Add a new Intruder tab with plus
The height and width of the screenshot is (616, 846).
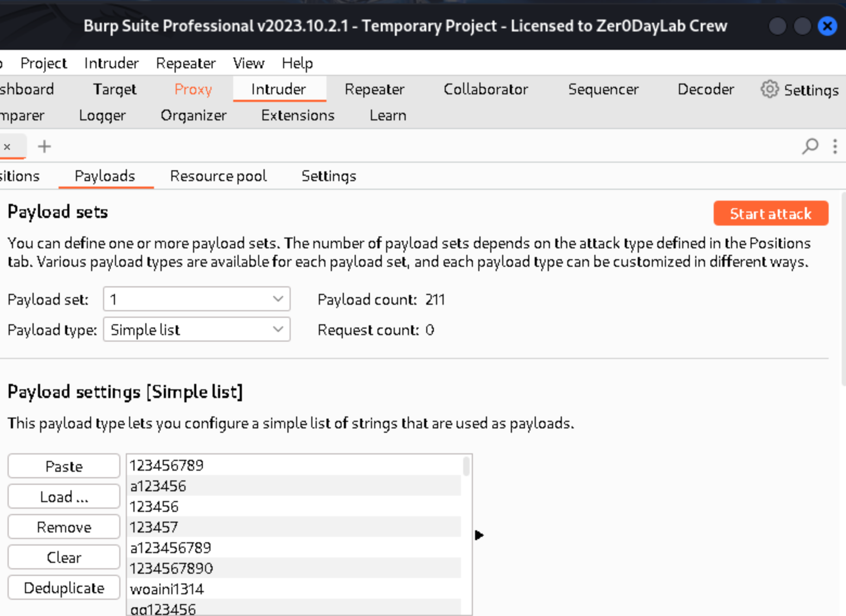coord(44,146)
